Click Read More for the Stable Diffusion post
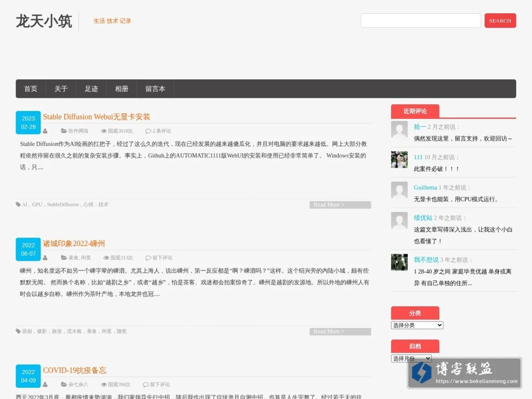Screen dimensions: 532x399 click(x=340, y=205)
